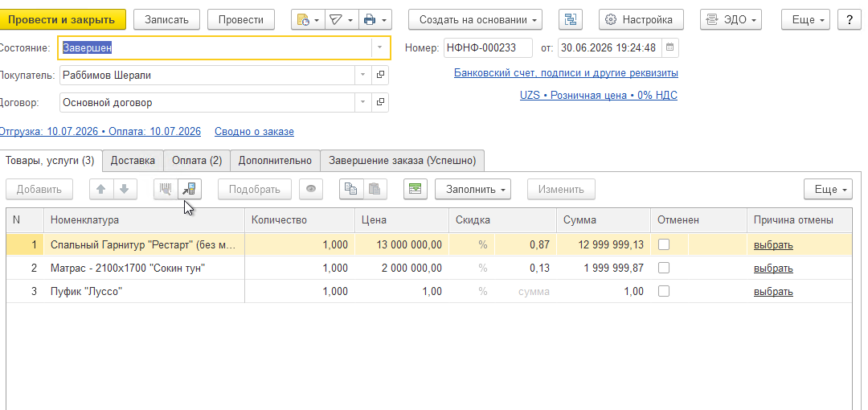Switch to the Дополнительно tab
This screenshot has height=410, width=868.
click(x=275, y=161)
